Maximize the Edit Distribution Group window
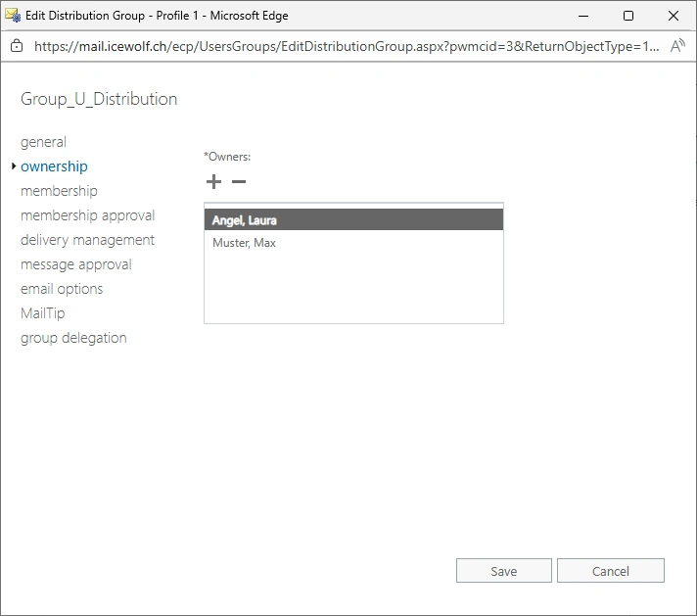The image size is (697, 616). [627, 16]
